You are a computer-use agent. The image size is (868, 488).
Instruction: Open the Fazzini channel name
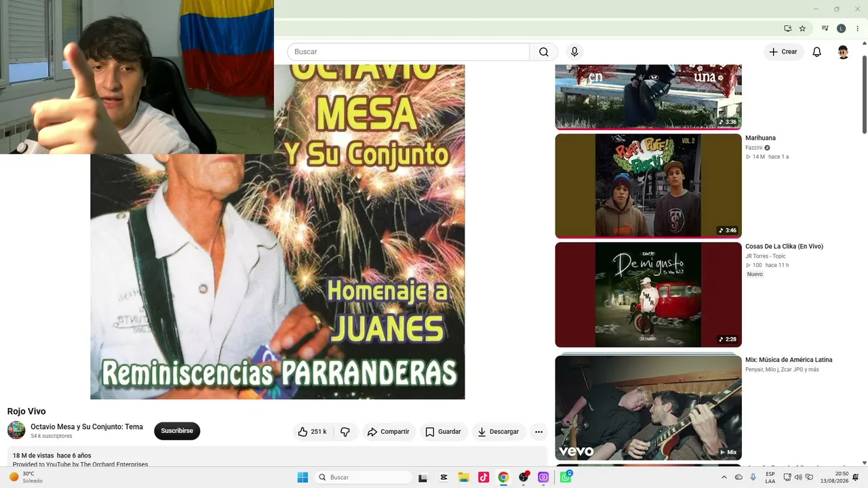(754, 148)
